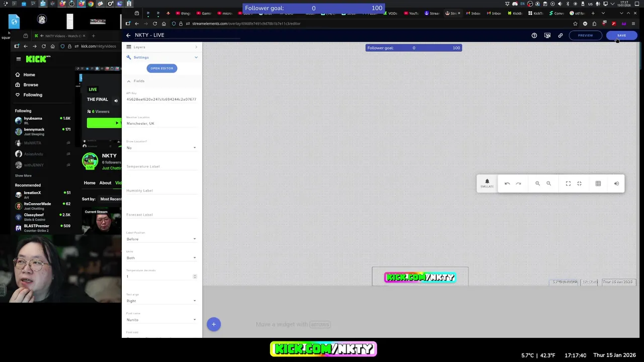Image resolution: width=644 pixels, height=362 pixels.
Task: Zoom out of the overlay canvas
Action: [548, 184]
